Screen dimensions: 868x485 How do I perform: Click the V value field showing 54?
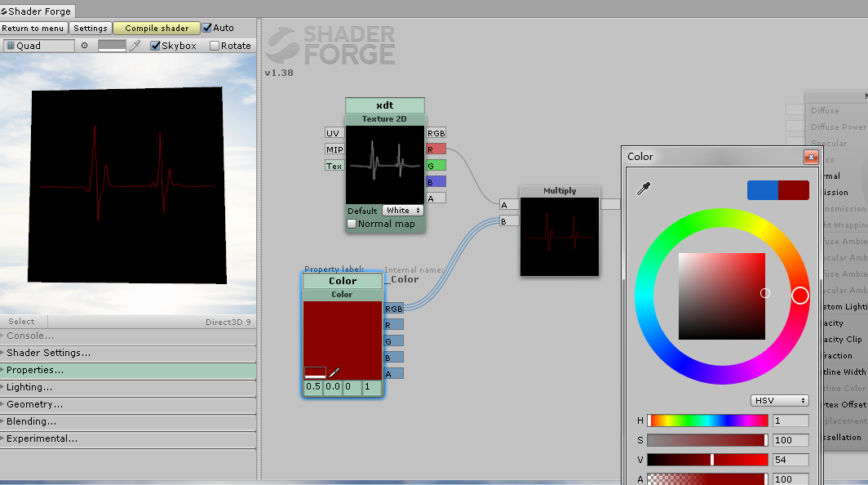pyautogui.click(x=790, y=460)
